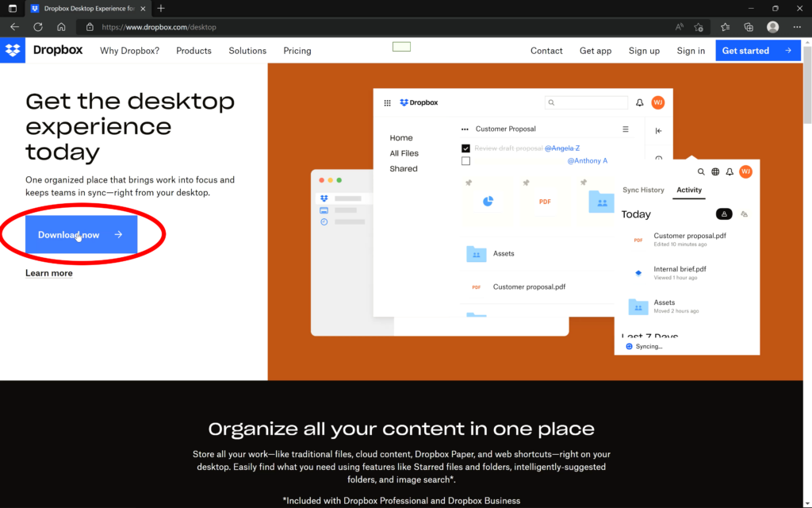Click the globe icon in Activity panel
Screen dimensions: 812x508
(x=715, y=171)
